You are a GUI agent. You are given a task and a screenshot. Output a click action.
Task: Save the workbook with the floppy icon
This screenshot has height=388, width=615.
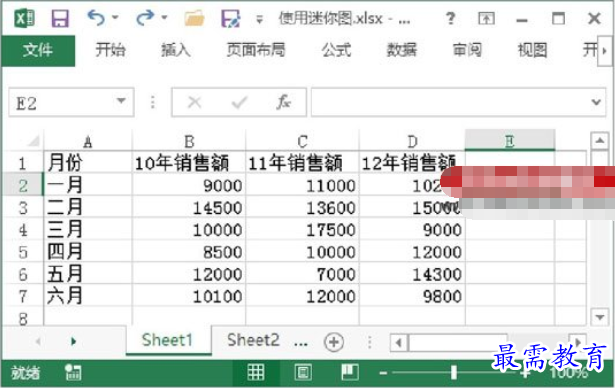(x=60, y=18)
